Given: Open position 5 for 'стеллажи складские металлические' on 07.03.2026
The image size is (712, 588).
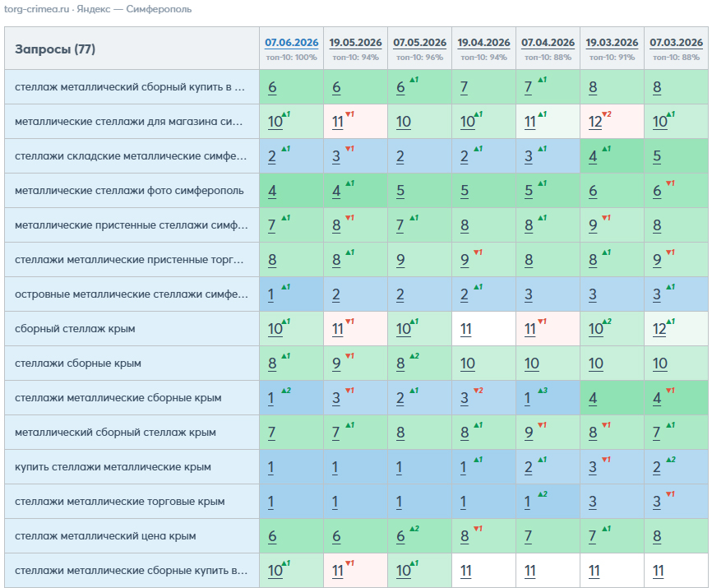Looking at the screenshot, I should point(657,156).
